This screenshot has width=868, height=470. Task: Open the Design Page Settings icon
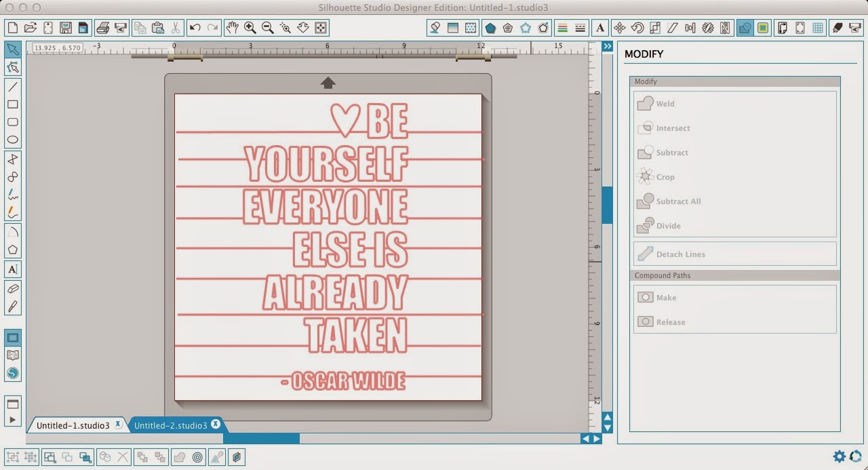[x=783, y=28]
